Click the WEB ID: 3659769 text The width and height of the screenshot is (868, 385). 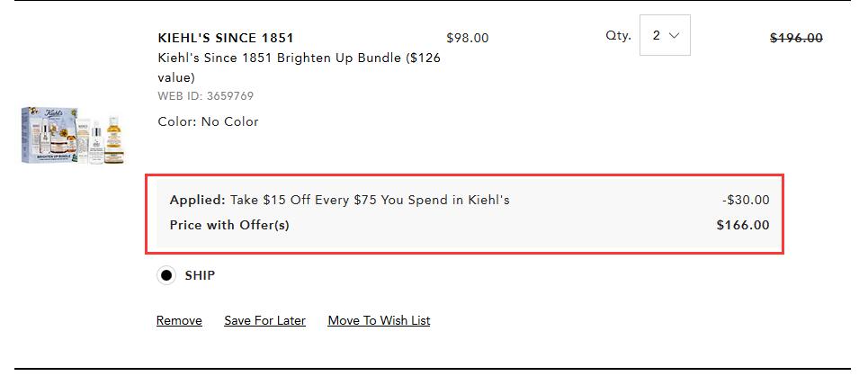coord(205,96)
